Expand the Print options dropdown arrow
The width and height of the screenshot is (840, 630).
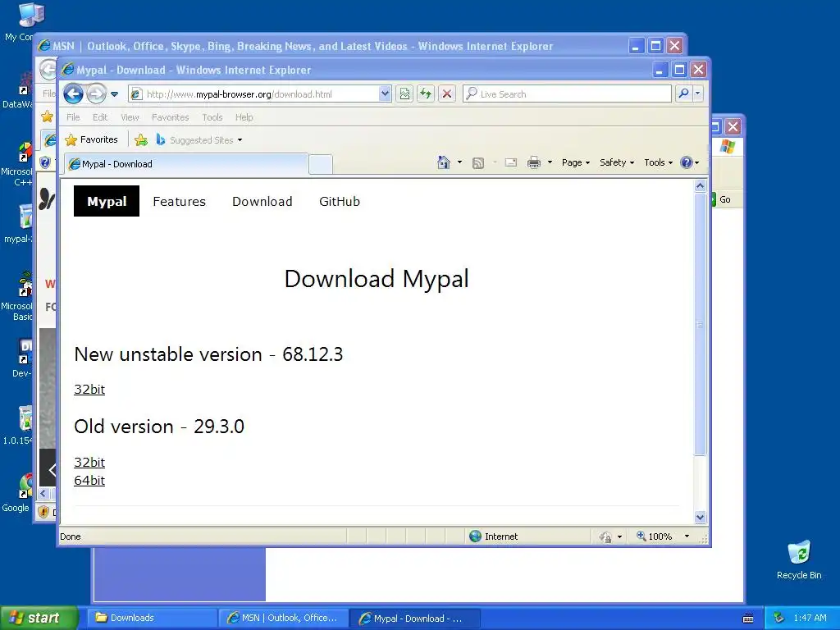[550, 162]
